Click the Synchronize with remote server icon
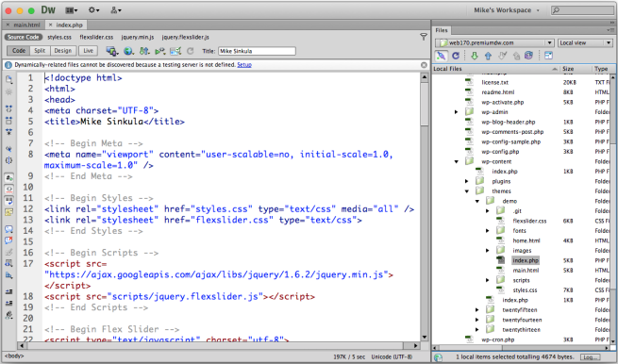 point(528,56)
